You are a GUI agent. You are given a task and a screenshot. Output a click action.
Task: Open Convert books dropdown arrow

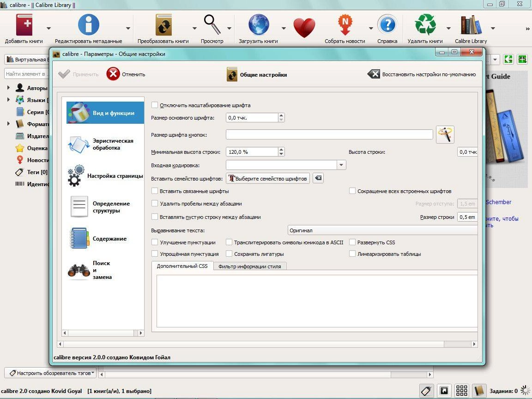[x=194, y=29]
